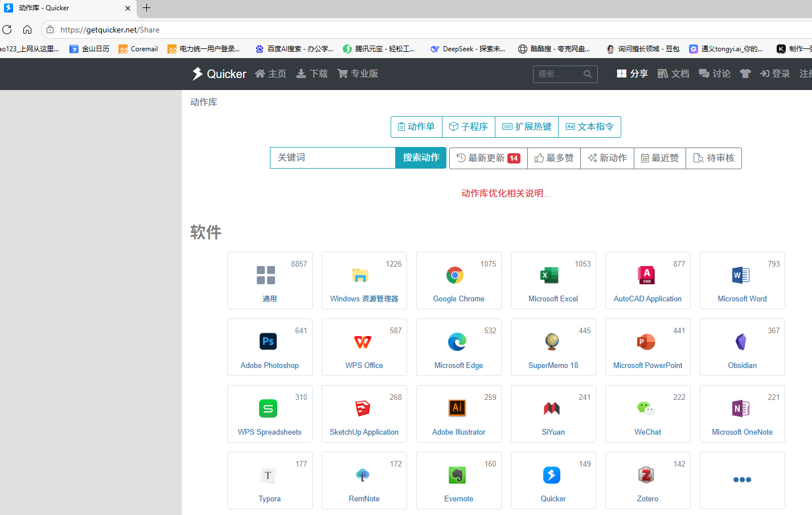The height and width of the screenshot is (515, 812).
Task: Open the Microsoft Excel icon
Action: coord(549,275)
